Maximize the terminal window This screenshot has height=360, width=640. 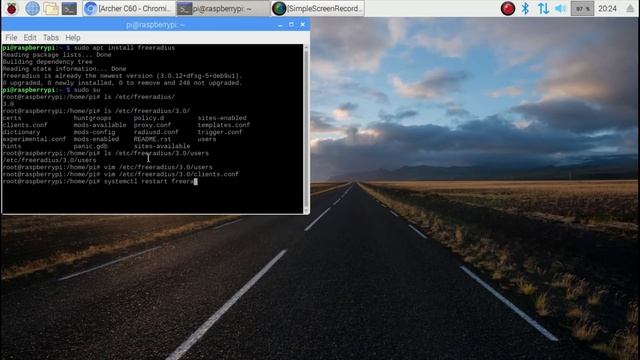(291, 25)
